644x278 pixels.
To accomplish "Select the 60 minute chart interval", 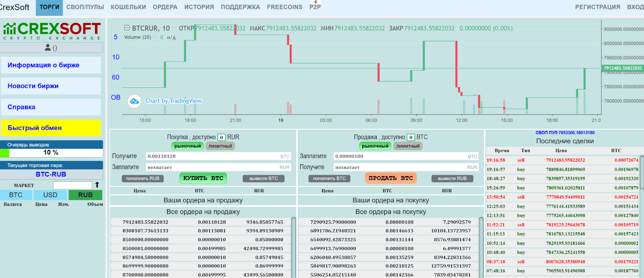I will tap(116, 77).
